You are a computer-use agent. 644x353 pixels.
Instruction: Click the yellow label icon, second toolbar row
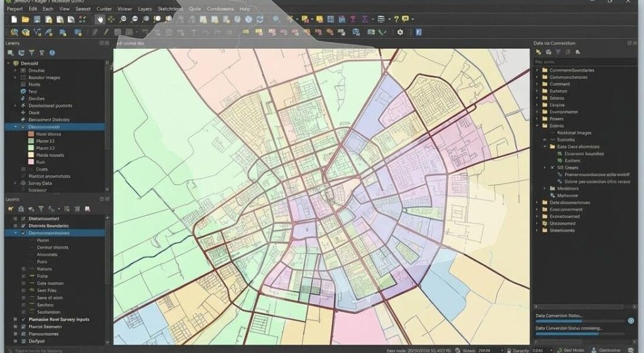click(245, 32)
